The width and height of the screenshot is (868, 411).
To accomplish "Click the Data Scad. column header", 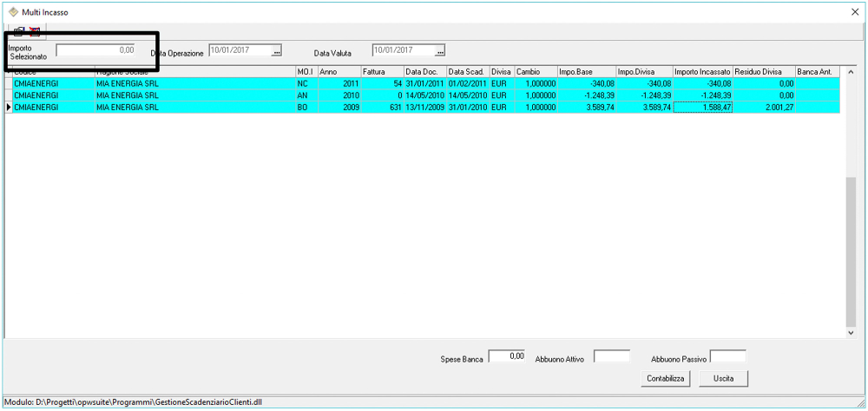I will click(x=467, y=71).
